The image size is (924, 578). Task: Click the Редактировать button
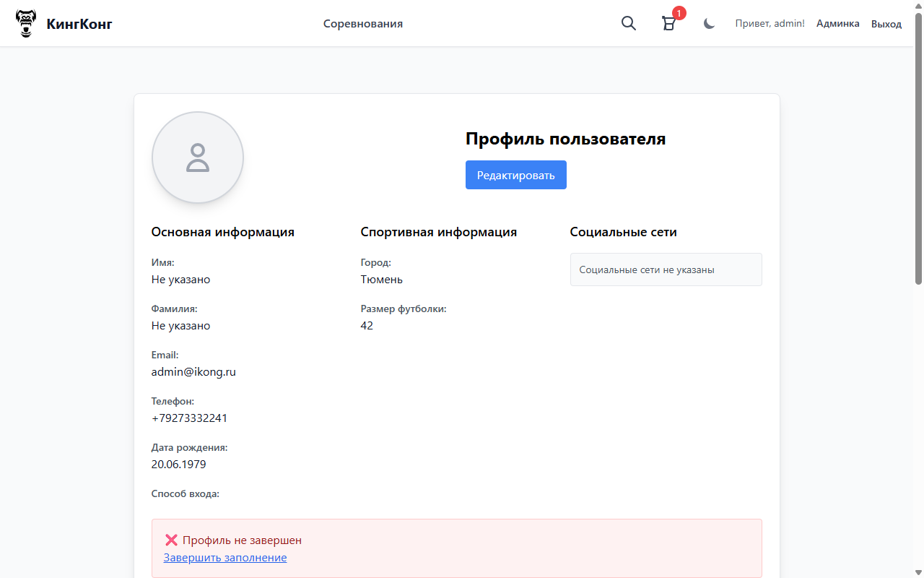515,175
